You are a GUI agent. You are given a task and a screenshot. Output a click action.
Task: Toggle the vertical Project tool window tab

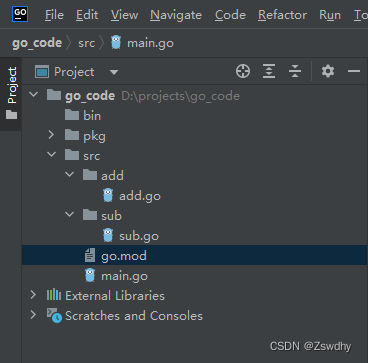point(11,94)
